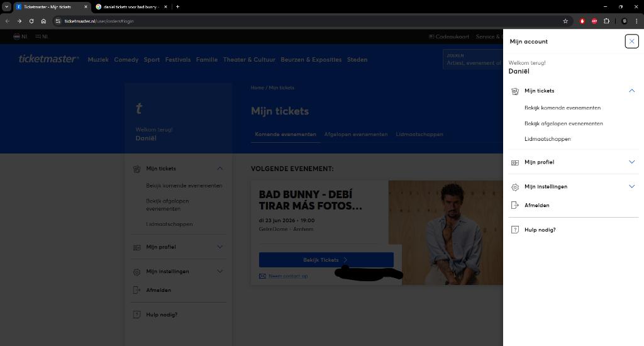Screen dimensions: 644x346
Task: Expand Mijn instellingen chevron in left sidebar
Action: 219,271
